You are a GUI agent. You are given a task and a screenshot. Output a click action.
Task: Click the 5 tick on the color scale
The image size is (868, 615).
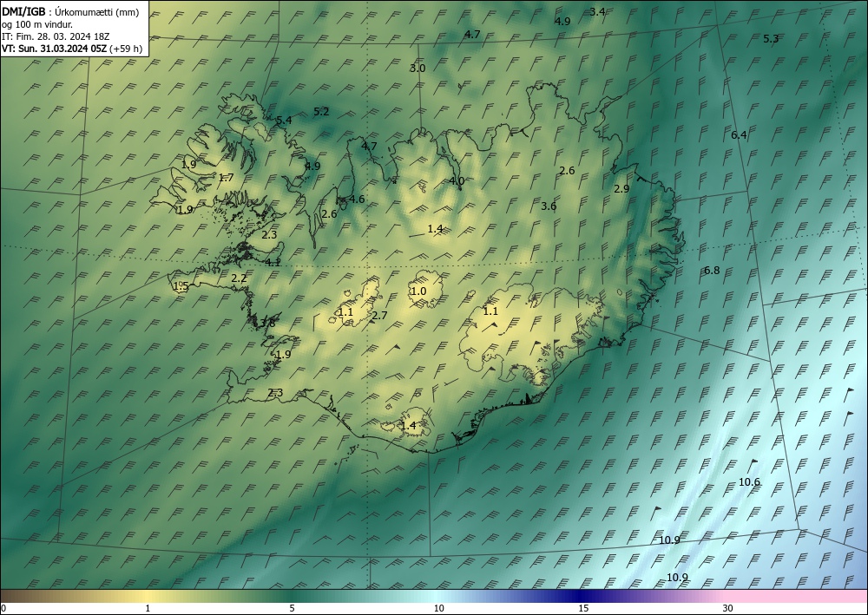click(x=292, y=609)
